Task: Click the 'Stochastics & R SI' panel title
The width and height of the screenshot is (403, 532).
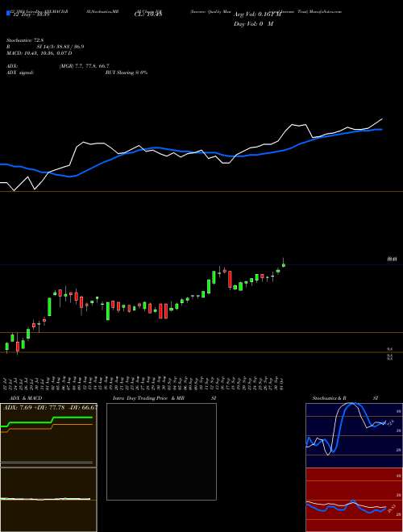Action: (x=345, y=398)
